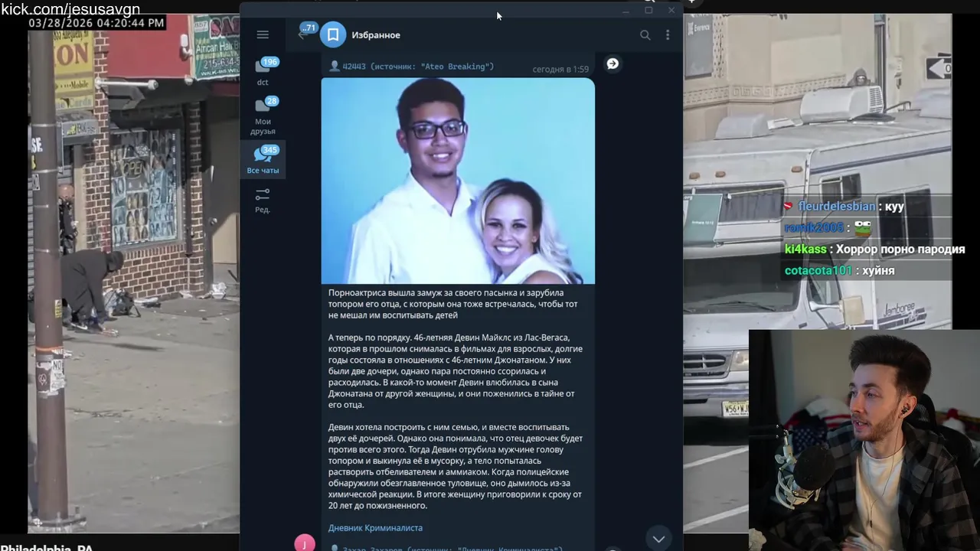Viewport: 980px width, 551px height.
Task: Open the couple photo in the post
Action: pyautogui.click(x=458, y=181)
